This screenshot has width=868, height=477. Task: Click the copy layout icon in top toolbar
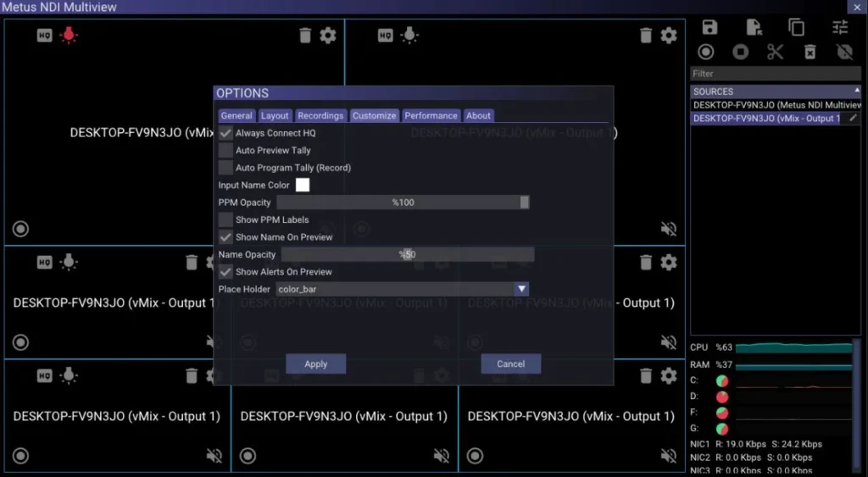click(797, 27)
